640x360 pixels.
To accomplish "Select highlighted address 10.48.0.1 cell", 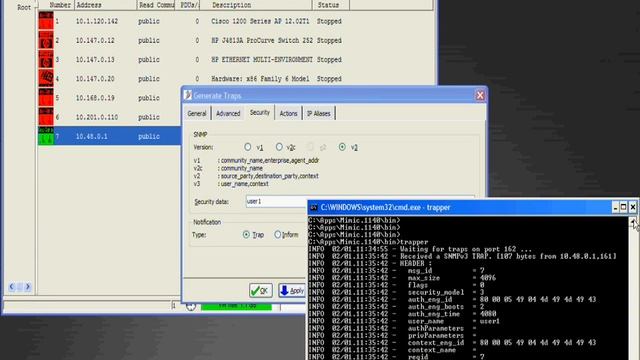I will [x=92, y=136].
